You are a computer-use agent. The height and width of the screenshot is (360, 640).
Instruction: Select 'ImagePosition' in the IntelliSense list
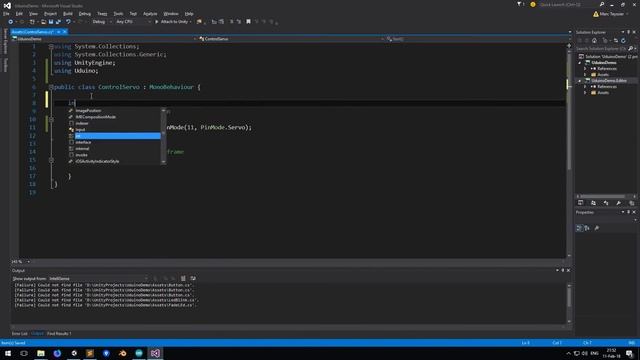coord(114,111)
